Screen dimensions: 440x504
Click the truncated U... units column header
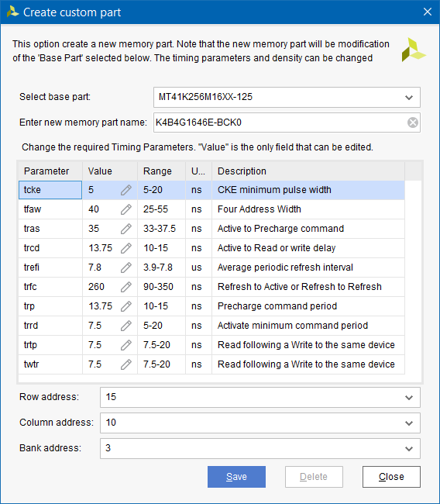pos(199,171)
